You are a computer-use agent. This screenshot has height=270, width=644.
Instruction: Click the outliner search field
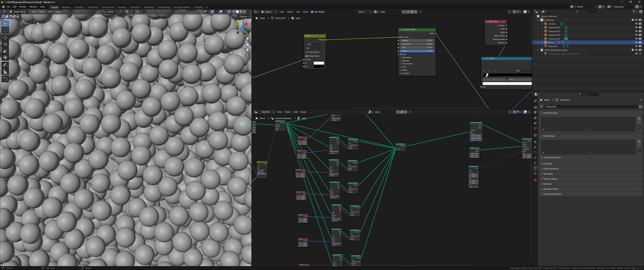coord(586,12)
